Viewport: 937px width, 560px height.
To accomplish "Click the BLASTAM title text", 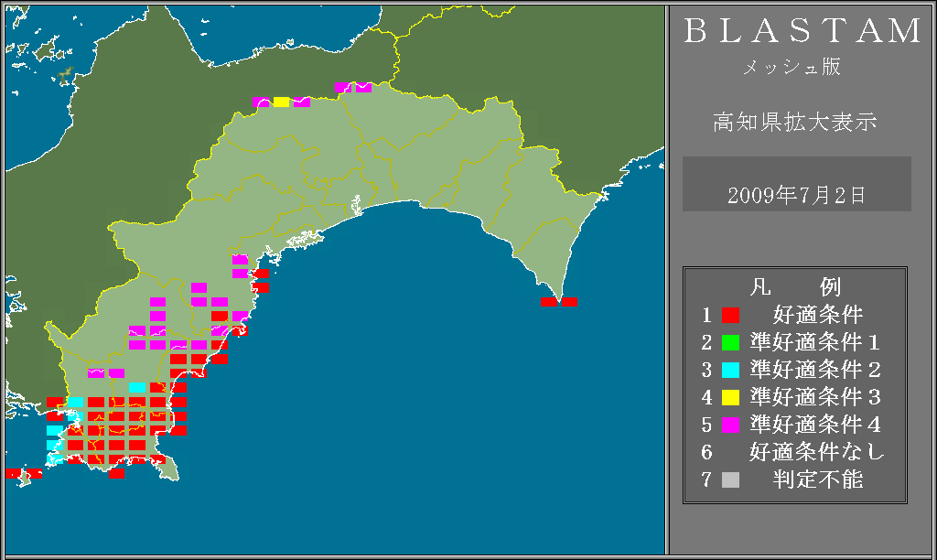I will pos(802,31).
